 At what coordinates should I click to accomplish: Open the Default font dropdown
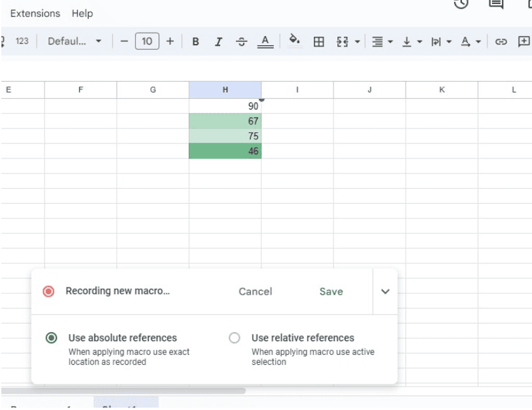[x=75, y=41]
